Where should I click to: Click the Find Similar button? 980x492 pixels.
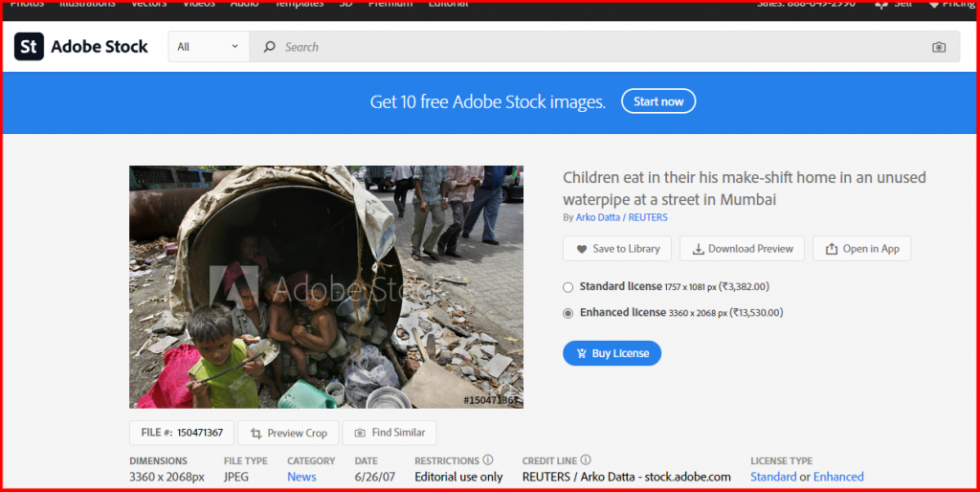click(x=390, y=433)
